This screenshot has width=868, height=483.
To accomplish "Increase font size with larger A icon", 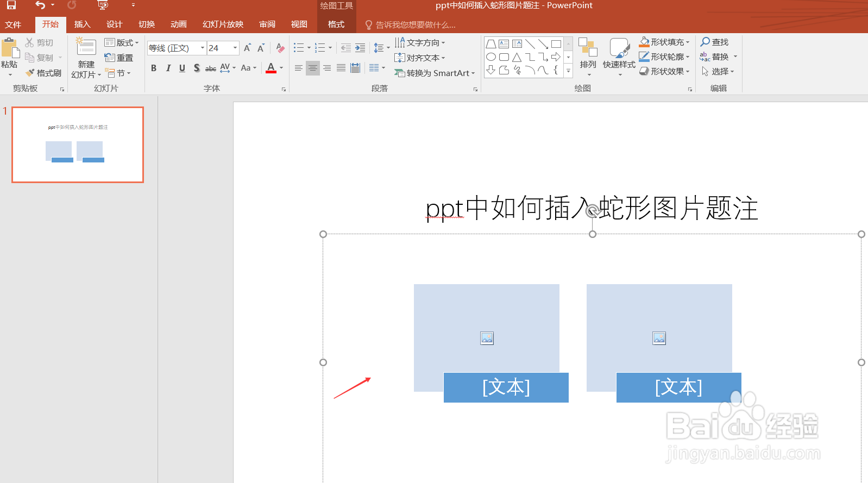I will (x=248, y=48).
